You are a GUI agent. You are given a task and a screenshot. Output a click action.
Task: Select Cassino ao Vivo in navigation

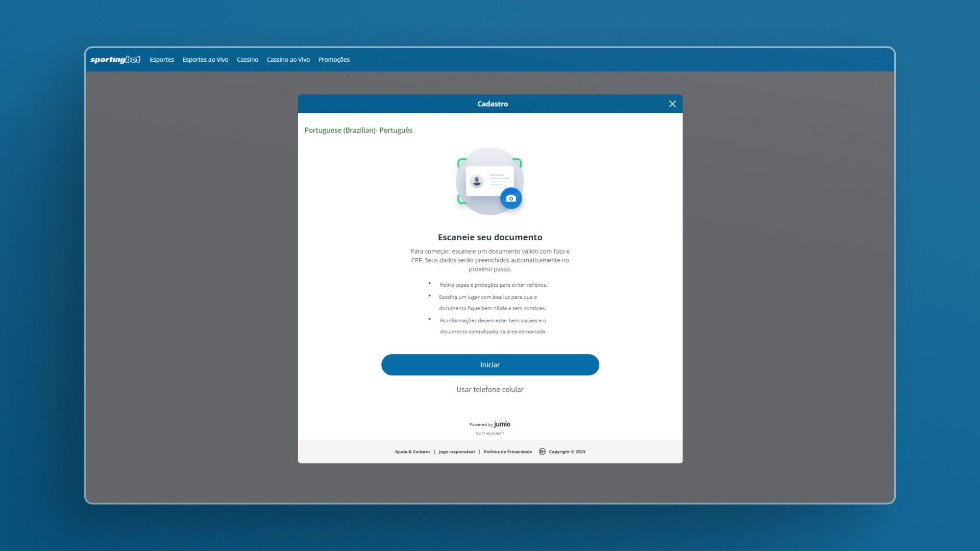click(x=288, y=60)
